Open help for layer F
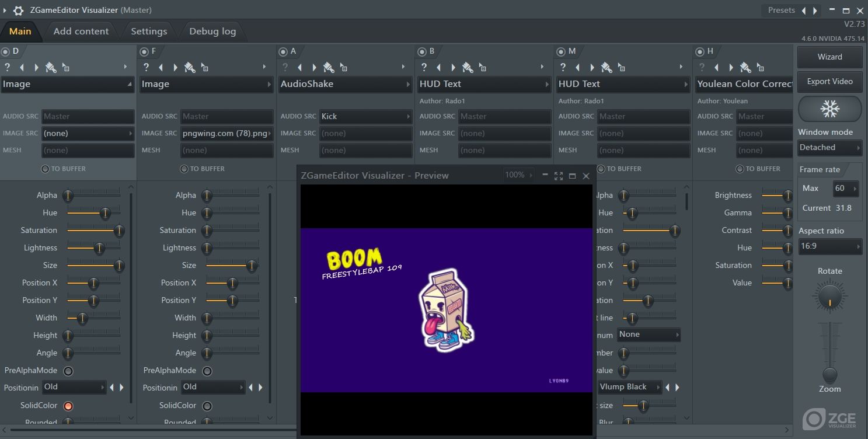The width and height of the screenshot is (868, 439). click(147, 67)
